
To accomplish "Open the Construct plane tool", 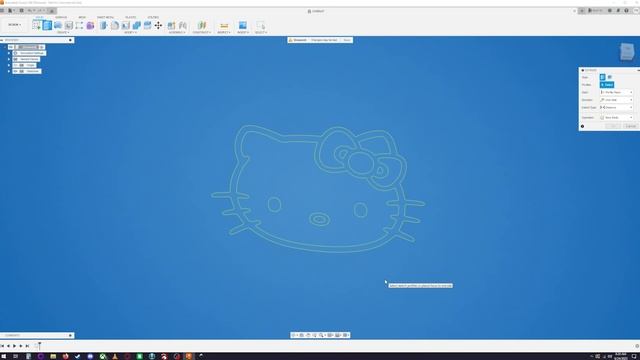I will (202, 25).
